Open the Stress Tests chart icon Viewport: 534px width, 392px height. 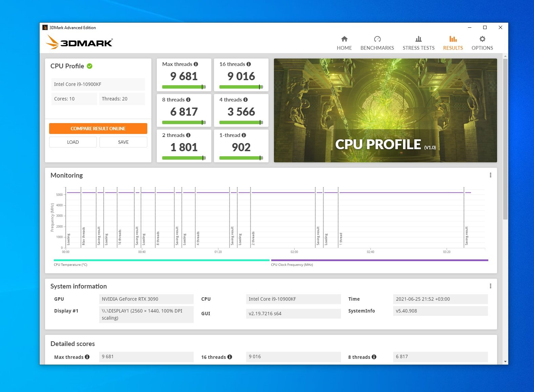coord(419,39)
